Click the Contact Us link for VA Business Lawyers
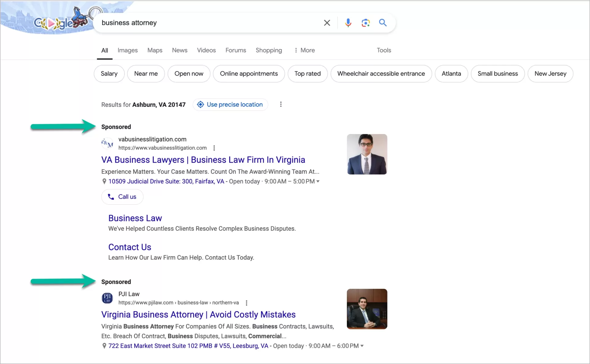 (129, 247)
